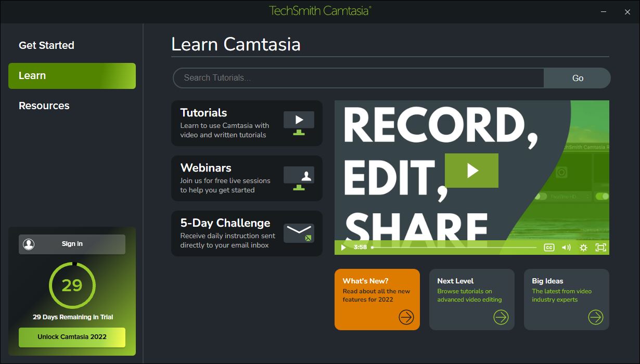Switch to the Resources section
Screen dimensions: 640x364
coord(44,106)
